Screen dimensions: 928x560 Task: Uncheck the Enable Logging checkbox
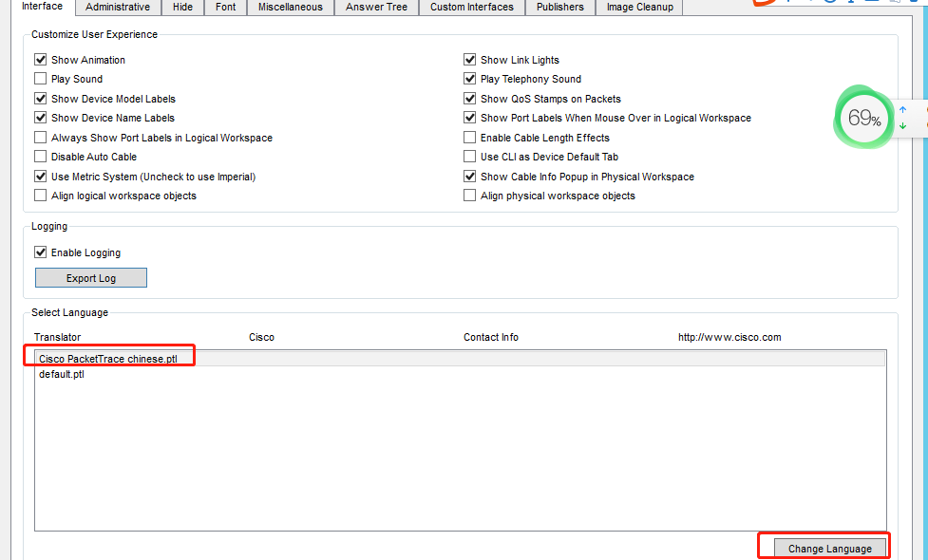click(40, 252)
